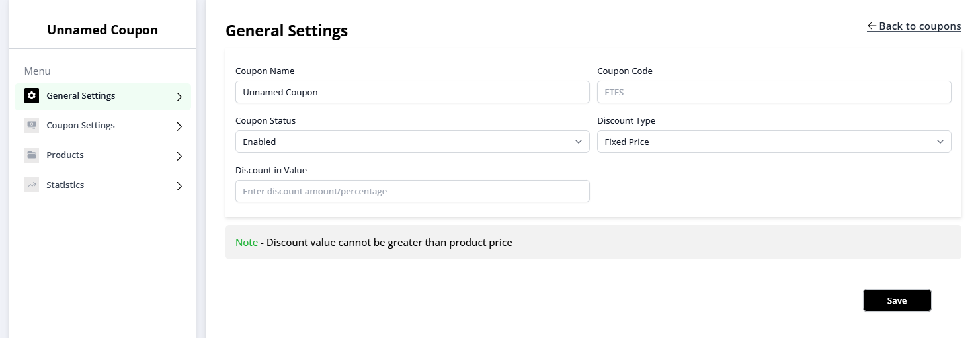Click the General Settings gear icon
Screen dimensions: 980x338
[32, 96]
